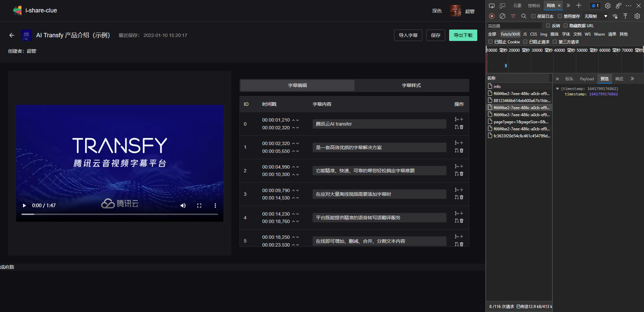Merge subtitle row 0 with next
Image resolution: width=644 pixels, height=312 pixels.
pos(457,127)
